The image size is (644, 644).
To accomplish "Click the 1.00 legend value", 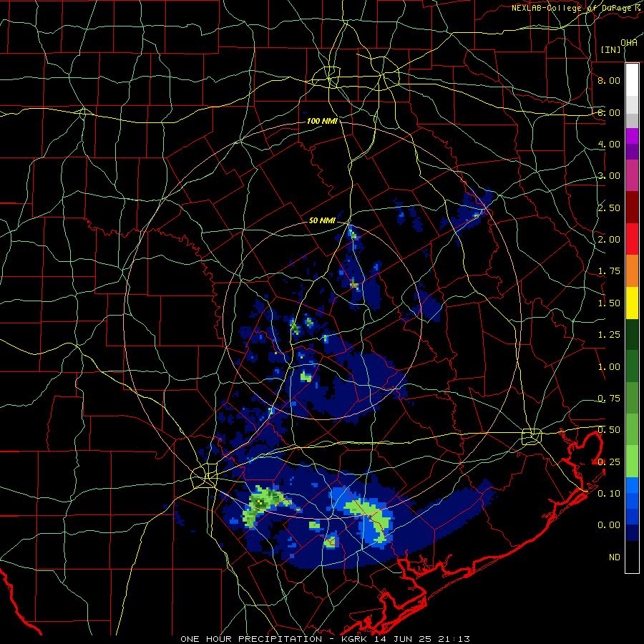I will [609, 367].
